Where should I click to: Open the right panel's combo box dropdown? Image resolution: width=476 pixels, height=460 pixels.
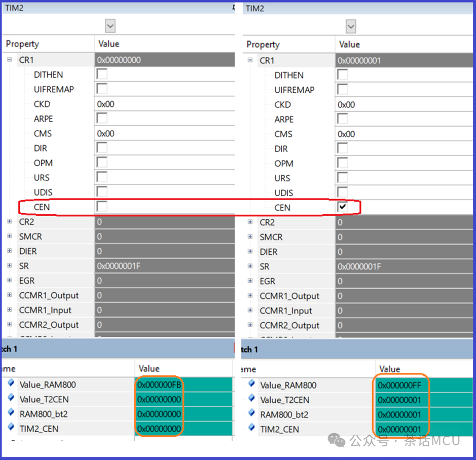350,26
